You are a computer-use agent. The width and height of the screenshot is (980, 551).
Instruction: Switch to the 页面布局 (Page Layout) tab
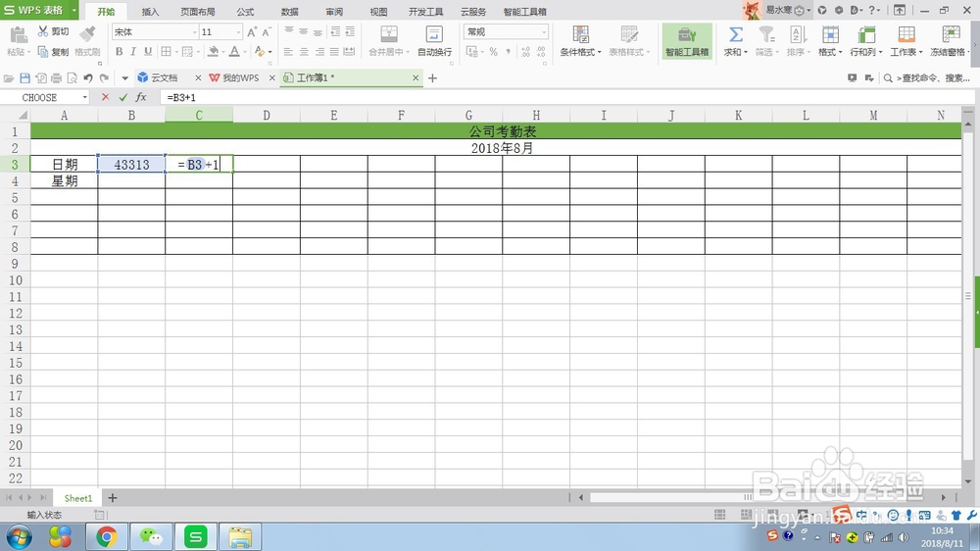coord(198,11)
